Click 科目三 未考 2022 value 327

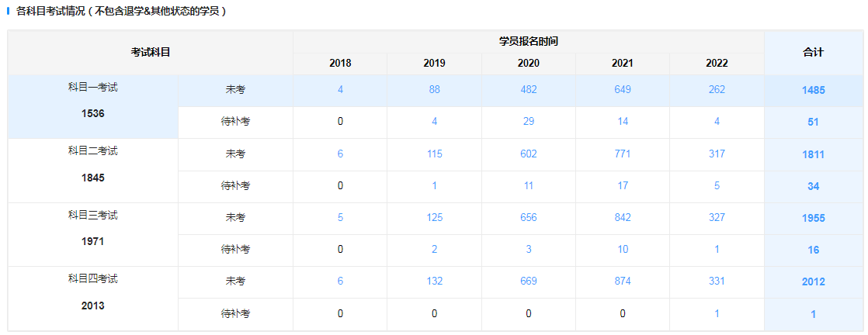pyautogui.click(x=717, y=217)
